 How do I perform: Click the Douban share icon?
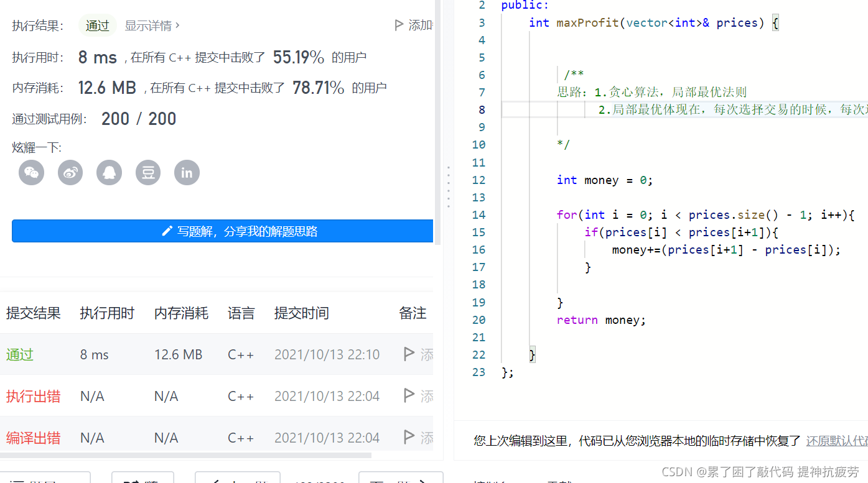coord(148,173)
